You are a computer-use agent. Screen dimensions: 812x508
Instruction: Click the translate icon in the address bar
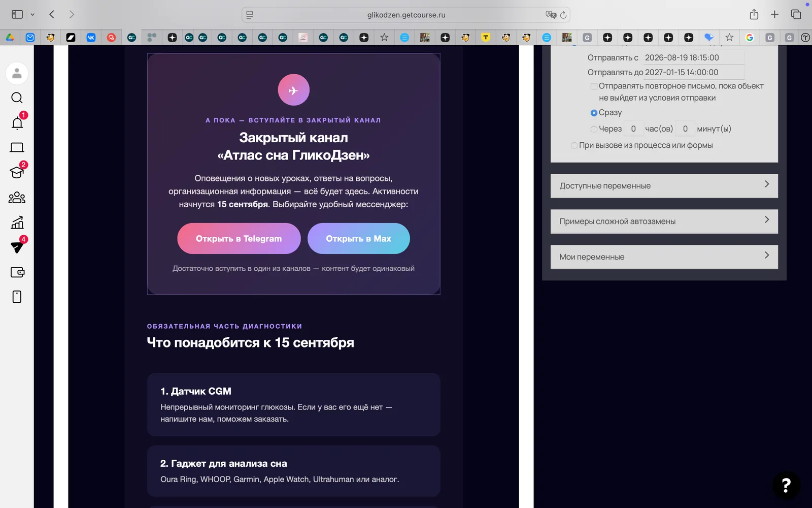pos(551,15)
